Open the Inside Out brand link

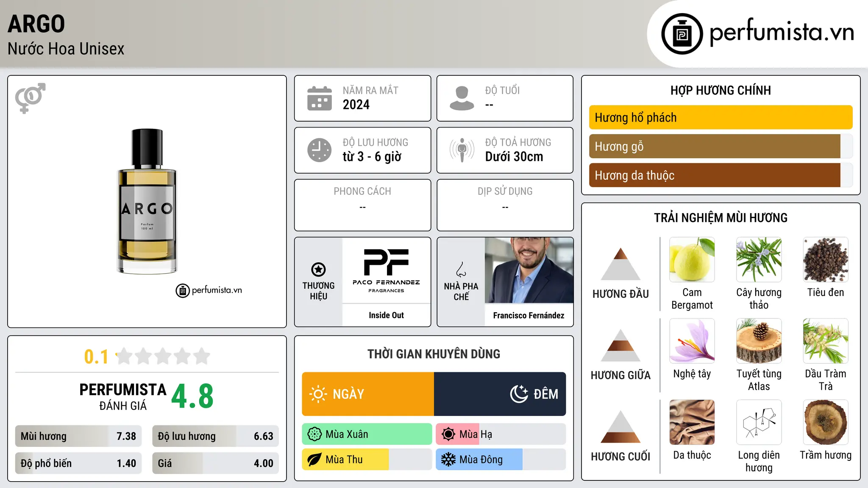[386, 315]
